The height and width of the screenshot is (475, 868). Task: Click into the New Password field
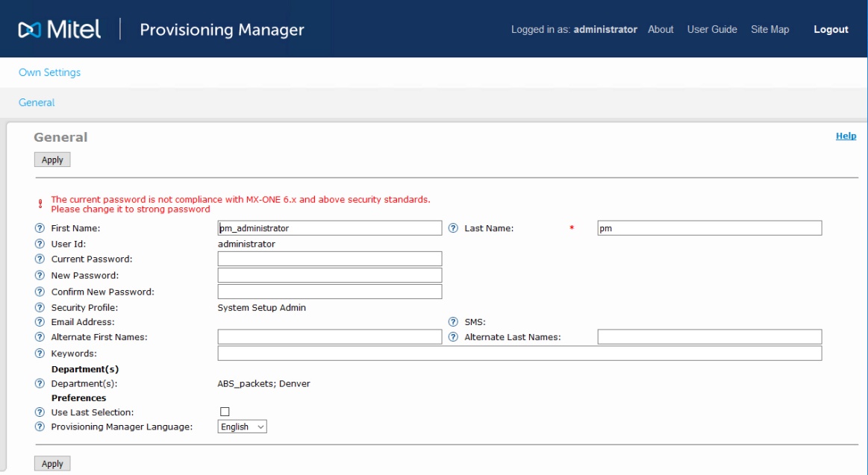pyautogui.click(x=330, y=275)
